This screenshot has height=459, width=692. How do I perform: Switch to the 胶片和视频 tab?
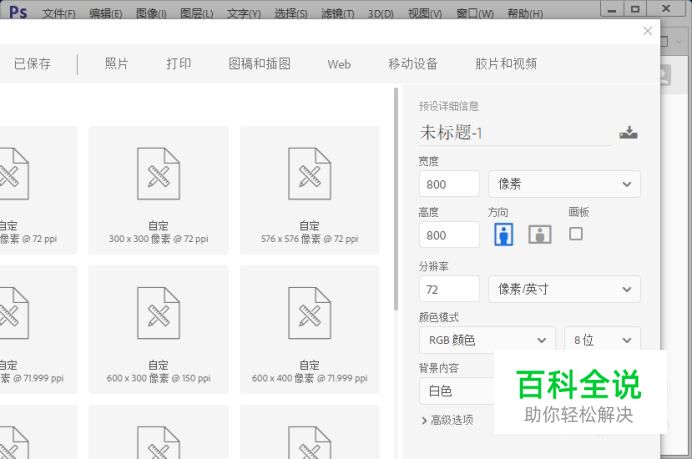pos(506,64)
